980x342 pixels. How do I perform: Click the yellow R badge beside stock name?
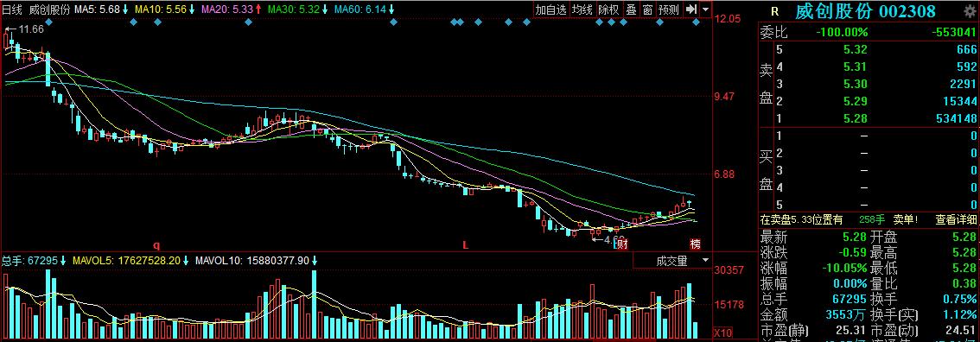[775, 11]
